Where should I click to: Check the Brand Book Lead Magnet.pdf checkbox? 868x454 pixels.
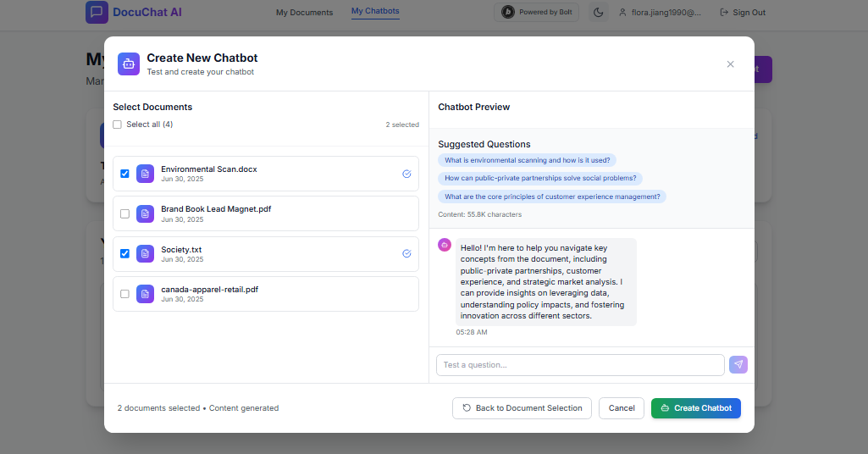coord(125,213)
